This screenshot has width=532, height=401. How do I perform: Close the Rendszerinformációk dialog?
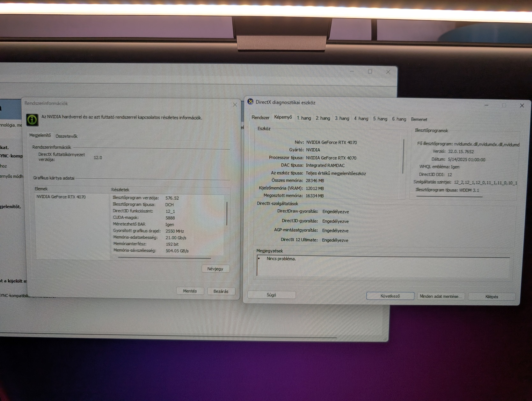(235, 105)
